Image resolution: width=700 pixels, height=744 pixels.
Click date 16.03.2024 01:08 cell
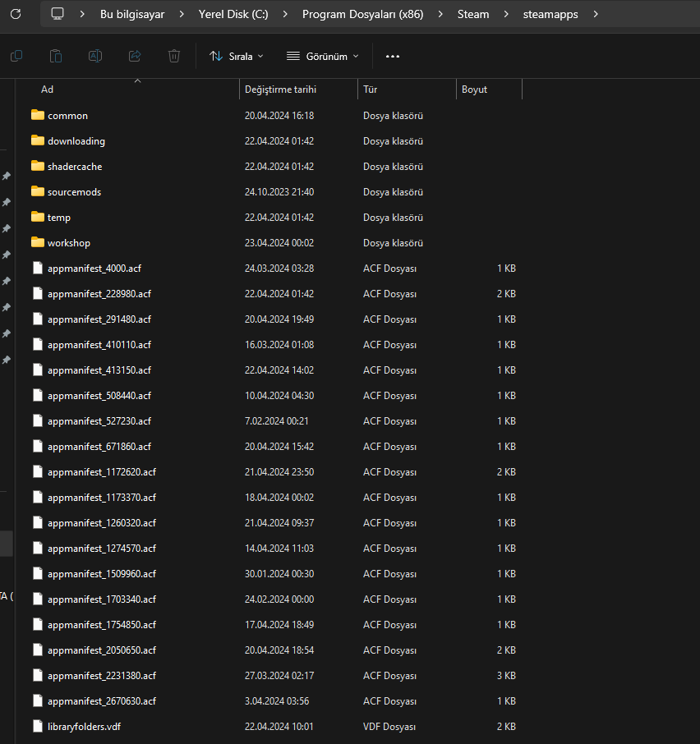pyautogui.click(x=279, y=344)
